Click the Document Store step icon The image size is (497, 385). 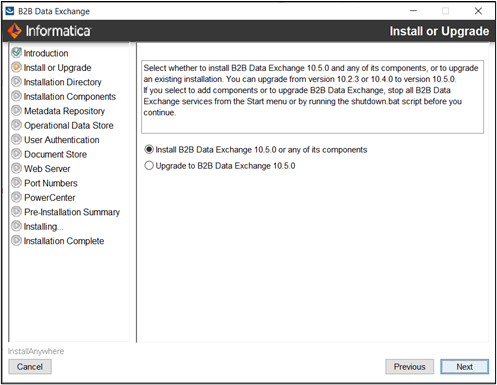pyautogui.click(x=16, y=154)
